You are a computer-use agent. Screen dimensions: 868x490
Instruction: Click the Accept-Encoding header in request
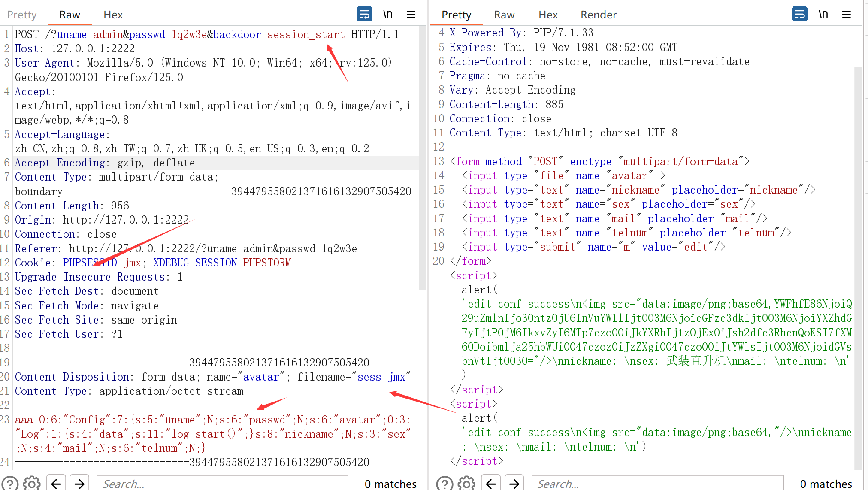coord(105,163)
